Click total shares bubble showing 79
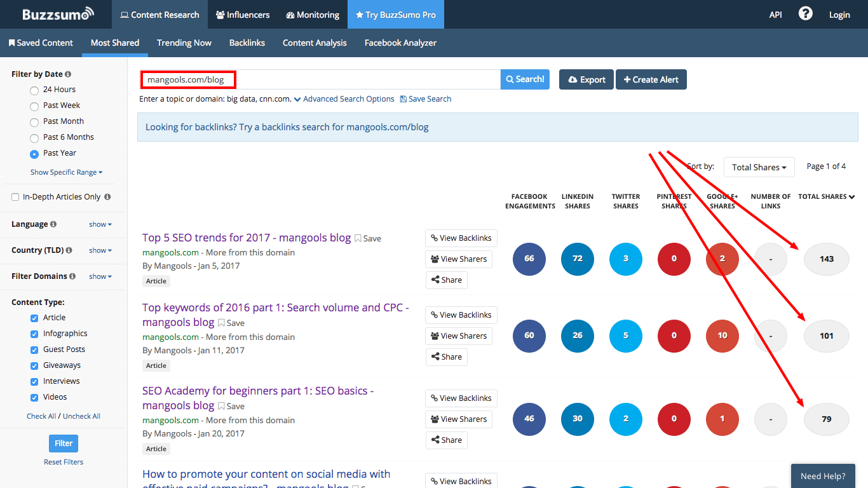This screenshot has height=488, width=868. (x=827, y=419)
